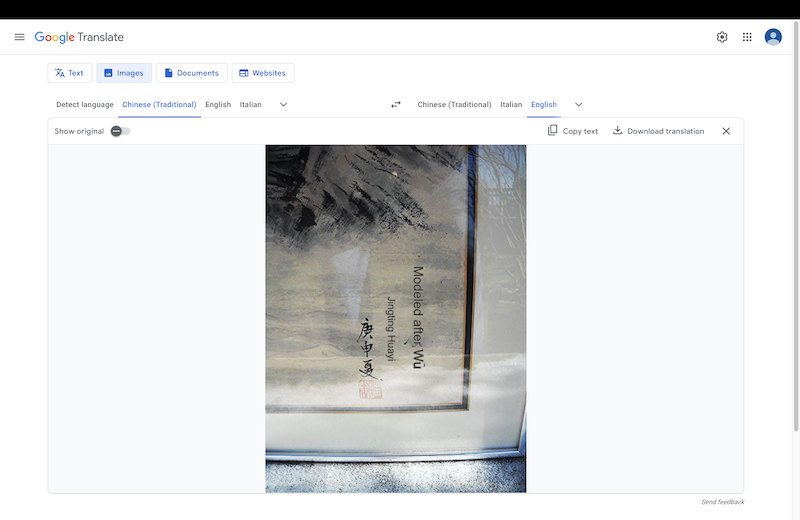Open the settings gear

click(721, 37)
